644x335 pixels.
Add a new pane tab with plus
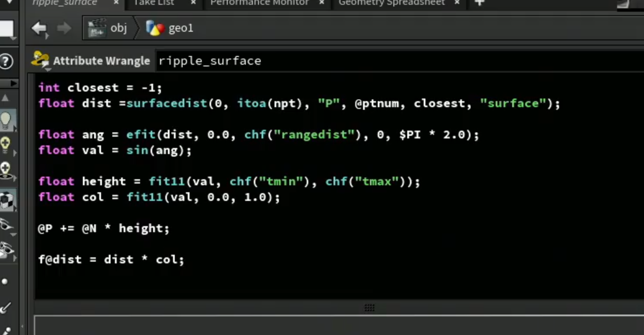point(479,3)
